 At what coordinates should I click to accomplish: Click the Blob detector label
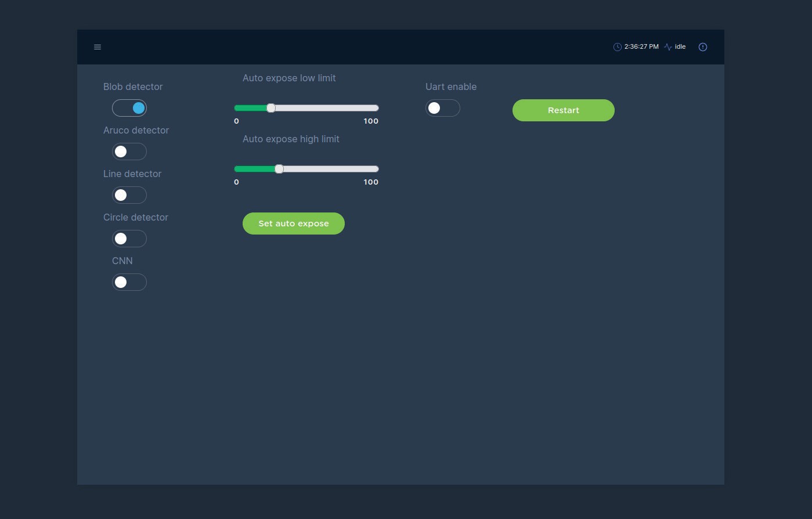[133, 86]
